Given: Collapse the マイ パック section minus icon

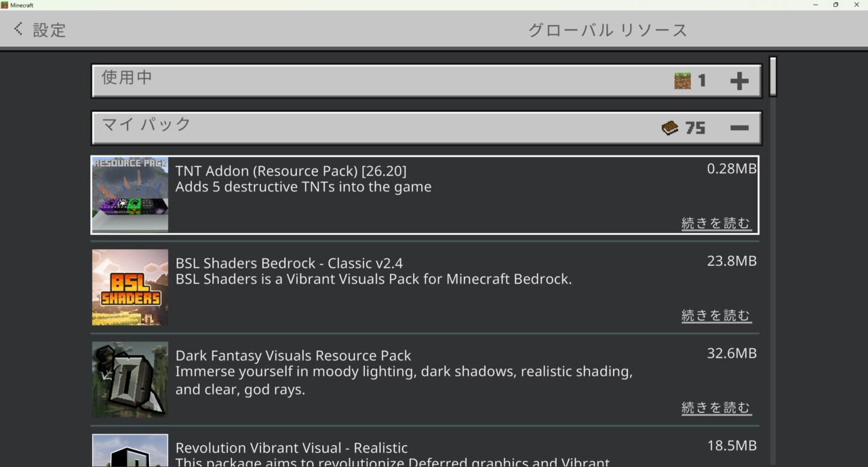Looking at the screenshot, I should click(739, 128).
